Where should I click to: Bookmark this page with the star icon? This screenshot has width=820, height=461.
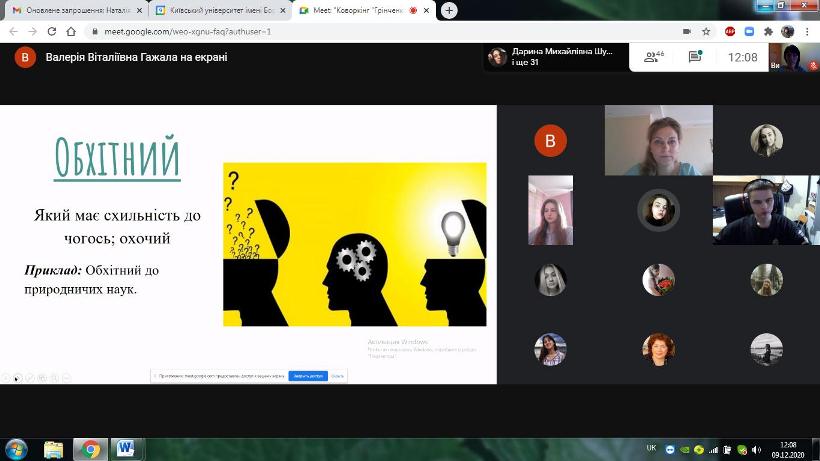(706, 31)
